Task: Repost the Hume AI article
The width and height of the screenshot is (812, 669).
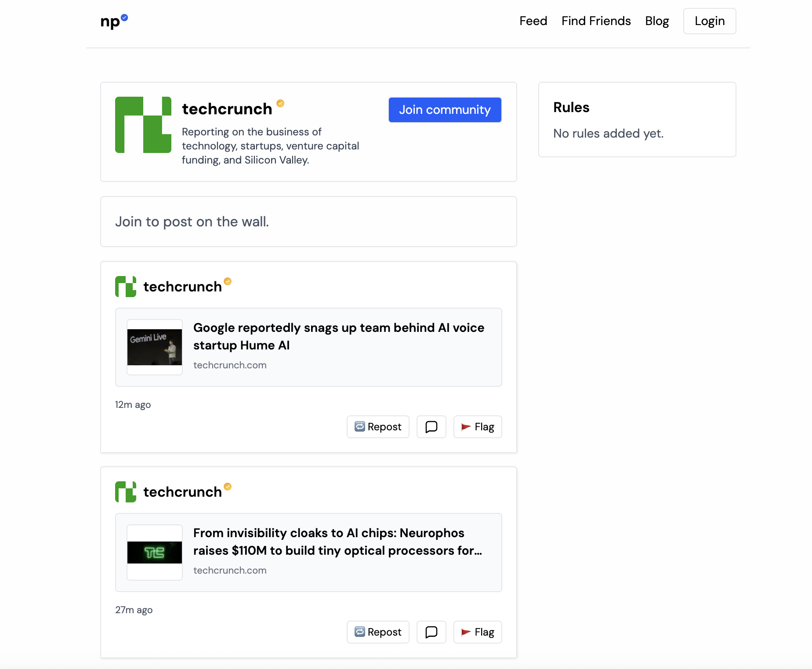Action: (x=378, y=427)
